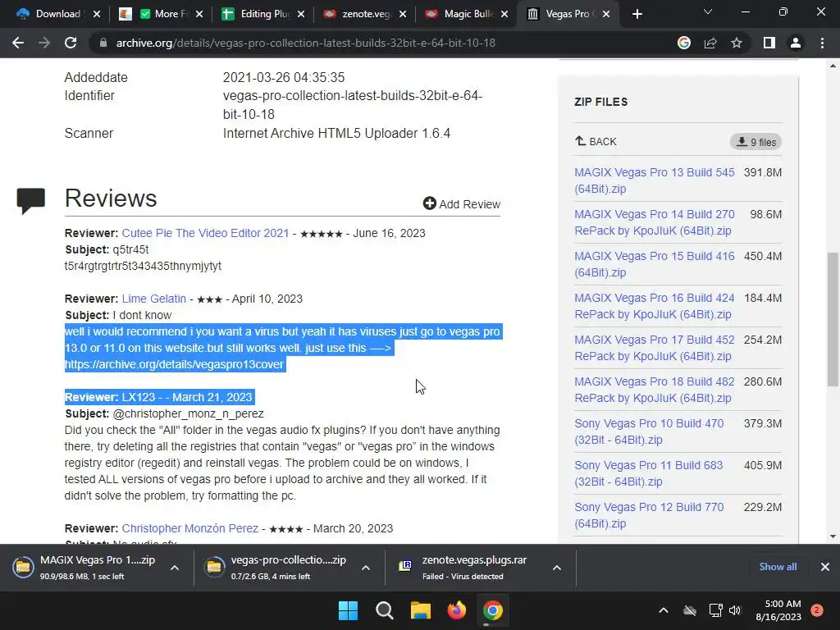Launch Firefox from taskbar
Screen dimensions: 840x630
pos(456,610)
